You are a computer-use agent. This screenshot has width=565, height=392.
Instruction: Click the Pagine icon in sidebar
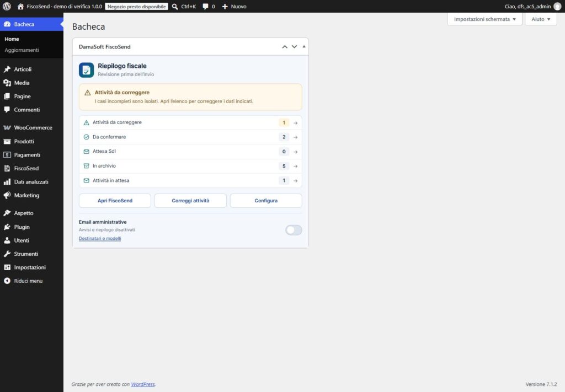(x=7, y=96)
